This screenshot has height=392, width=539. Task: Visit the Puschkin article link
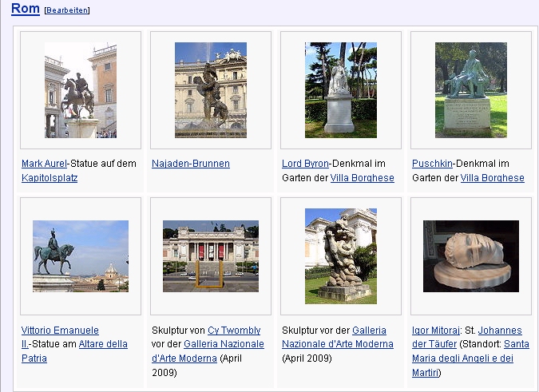tap(432, 164)
